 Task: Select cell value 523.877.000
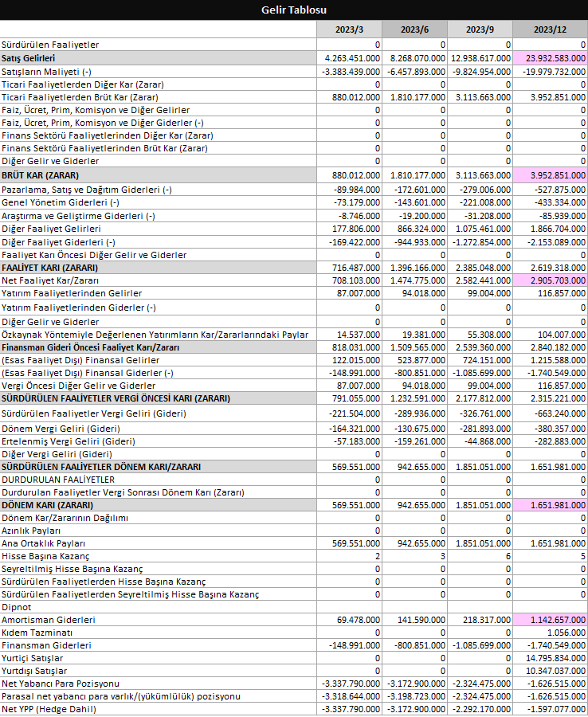[x=415, y=360]
